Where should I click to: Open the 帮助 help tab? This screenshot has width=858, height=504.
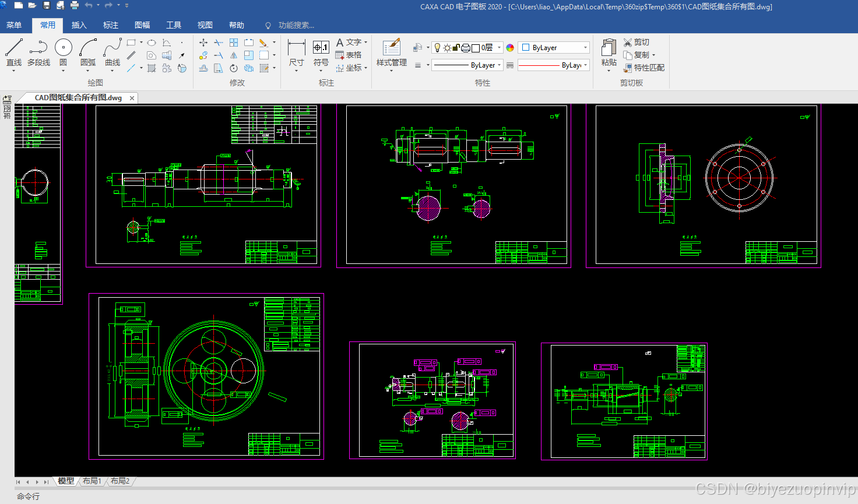point(237,25)
